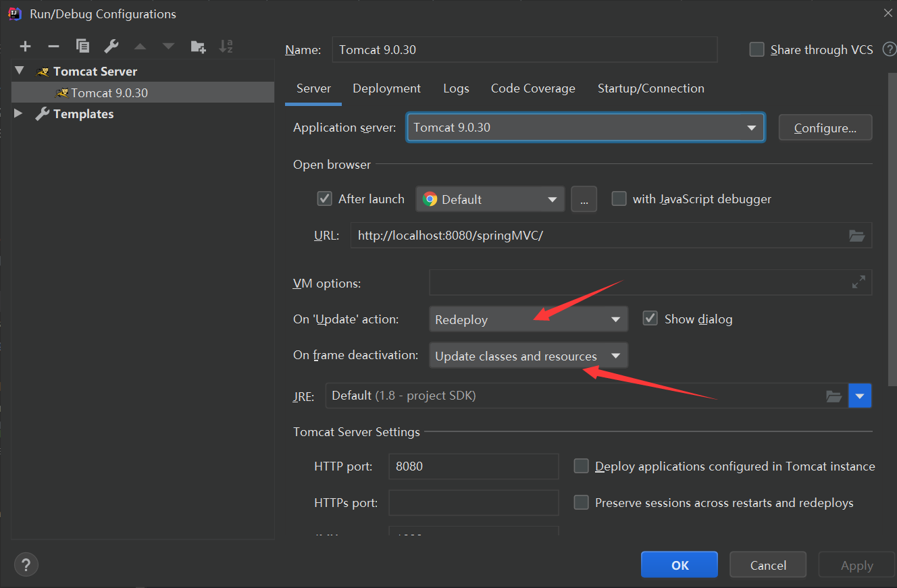Open the JRE blue dropdown arrow

point(860,396)
